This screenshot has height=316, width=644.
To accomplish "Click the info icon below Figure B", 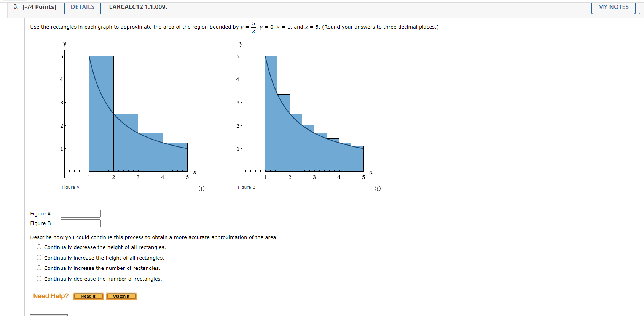I will click(x=378, y=188).
